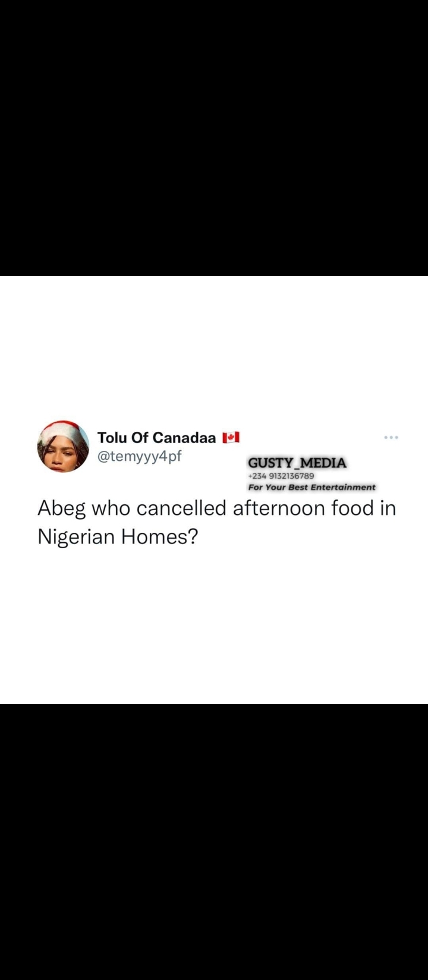Click the Canadian flag emoji
Image resolution: width=428 pixels, height=980 pixels.
(231, 438)
